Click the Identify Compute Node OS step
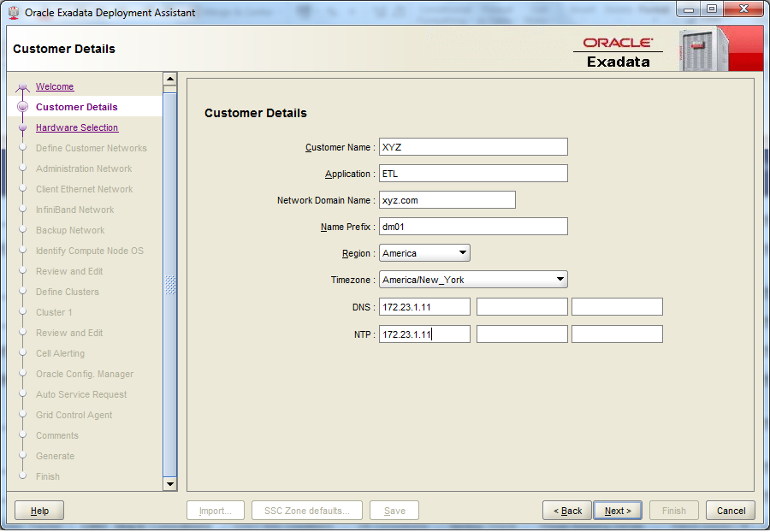Image resolution: width=770 pixels, height=532 pixels. coord(90,251)
